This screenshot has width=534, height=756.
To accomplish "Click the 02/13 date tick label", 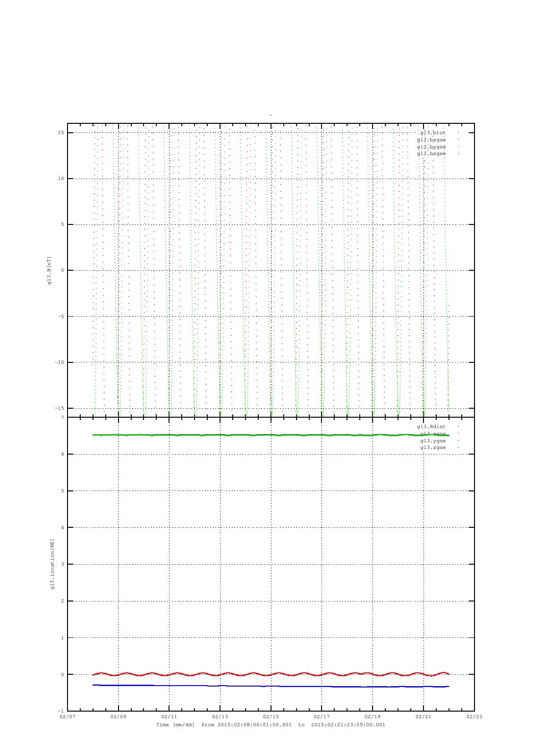I will 220,717.
